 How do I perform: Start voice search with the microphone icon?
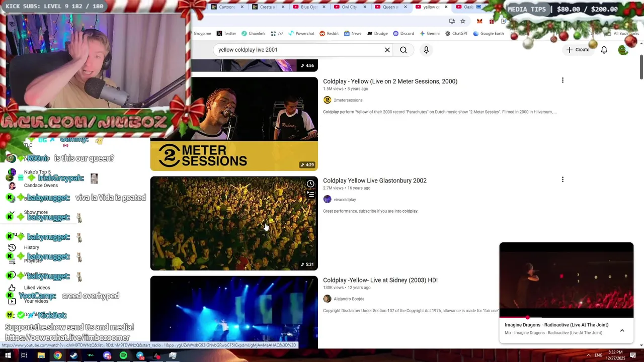click(x=426, y=50)
